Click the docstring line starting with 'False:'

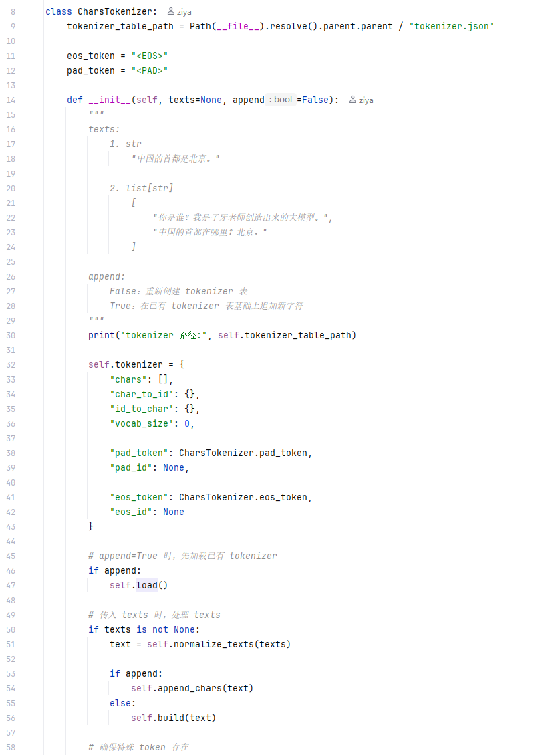[178, 292]
